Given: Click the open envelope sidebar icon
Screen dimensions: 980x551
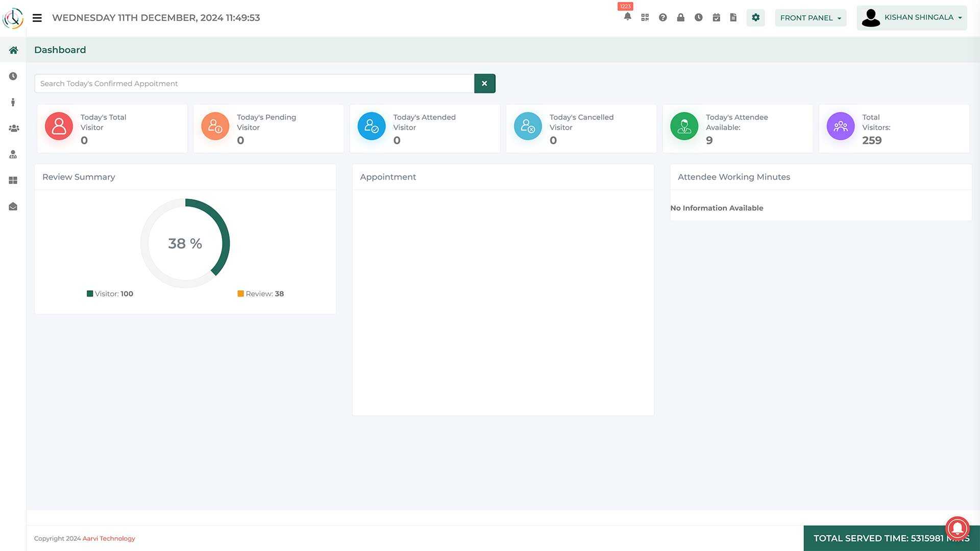Looking at the screenshot, I should point(13,206).
